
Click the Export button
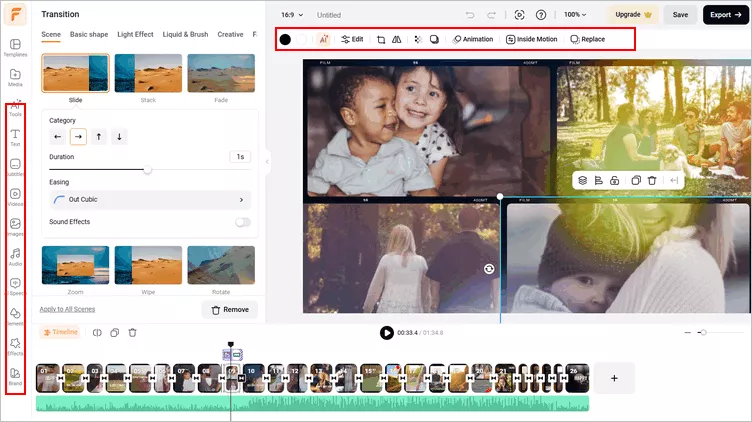tap(725, 15)
